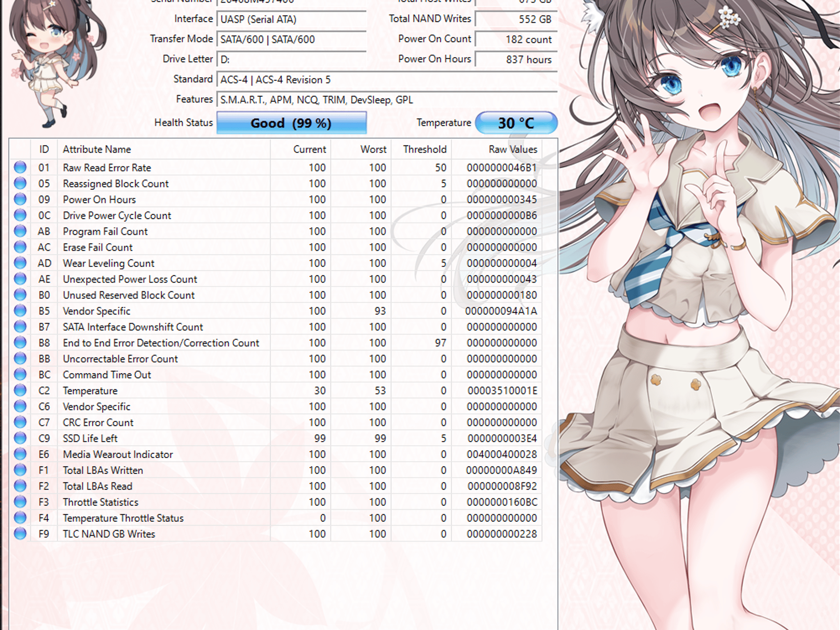Click the Good (99 %) health status button
Screen dimensions: 840x630
tap(292, 123)
